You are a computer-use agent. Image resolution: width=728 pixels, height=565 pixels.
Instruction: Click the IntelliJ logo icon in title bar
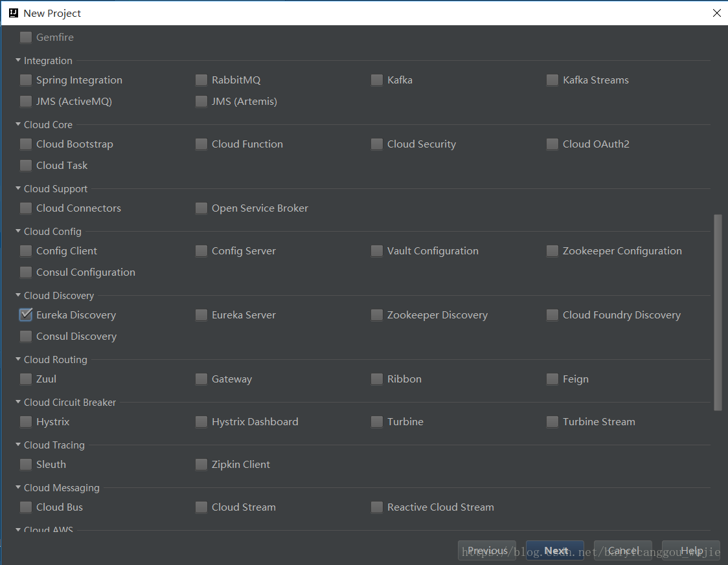14,13
